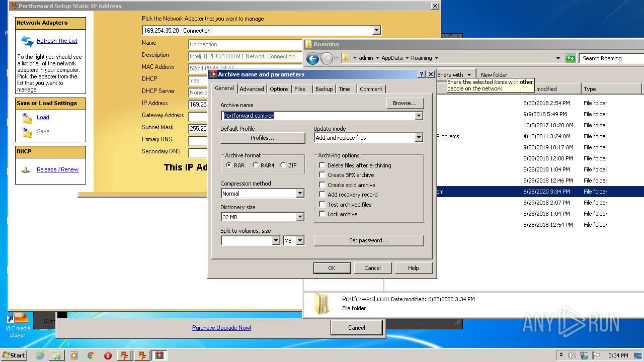644x362 pixels.
Task: Confirm the archive dialog with OK
Action: coord(332,268)
